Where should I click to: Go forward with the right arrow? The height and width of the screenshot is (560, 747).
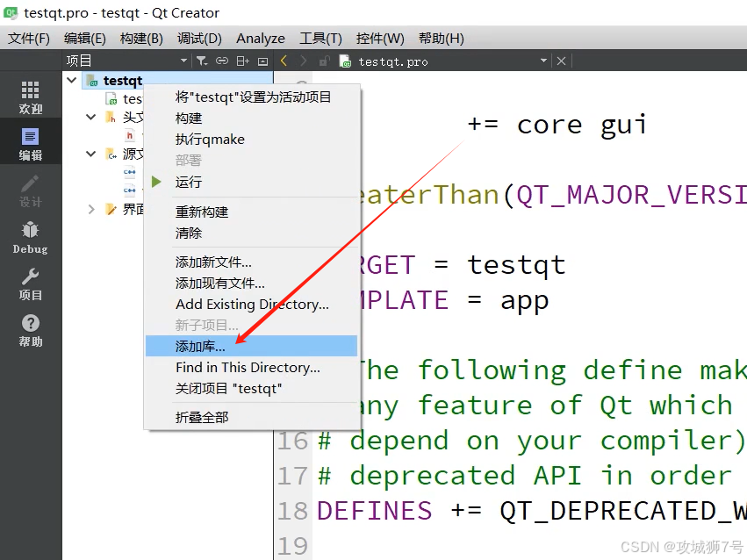(304, 61)
